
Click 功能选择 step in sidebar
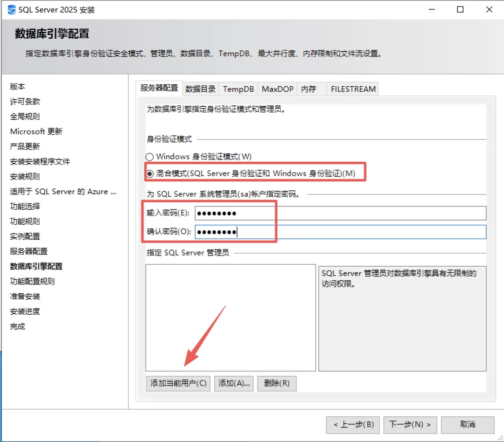25,207
